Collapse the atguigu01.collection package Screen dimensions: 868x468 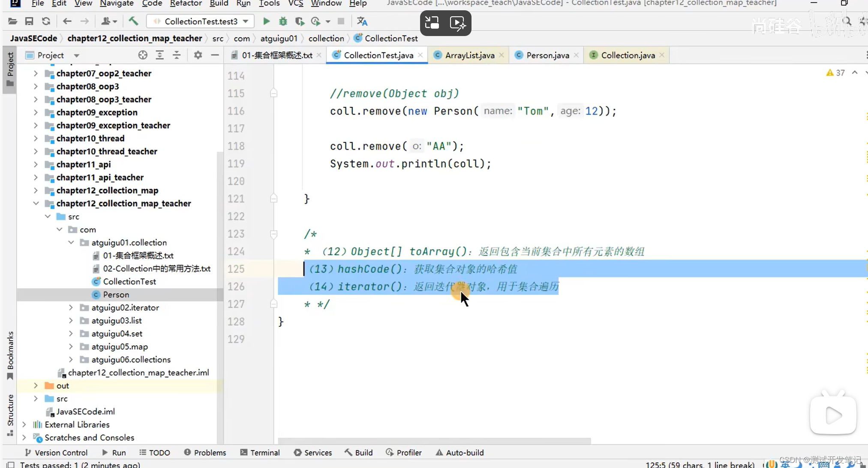click(x=71, y=242)
